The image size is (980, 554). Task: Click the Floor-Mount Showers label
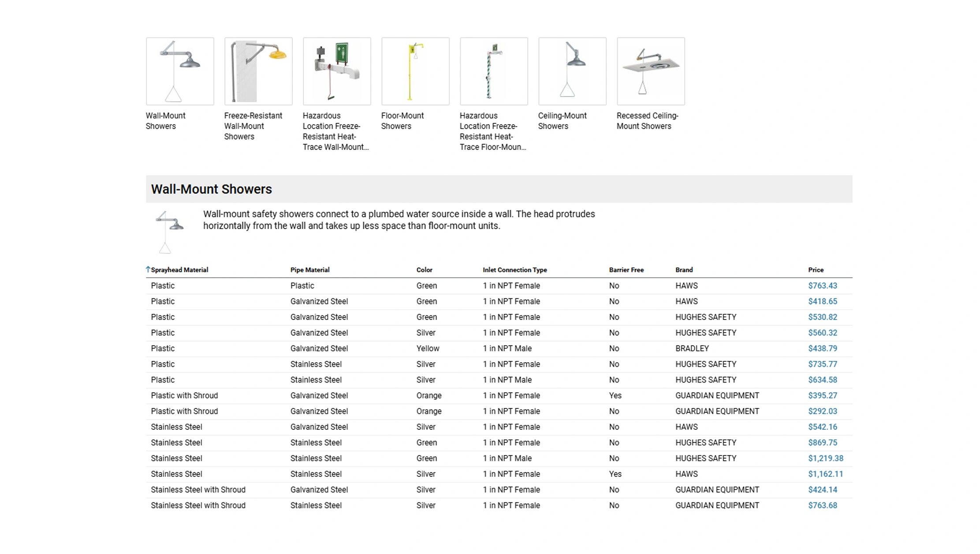pos(402,121)
